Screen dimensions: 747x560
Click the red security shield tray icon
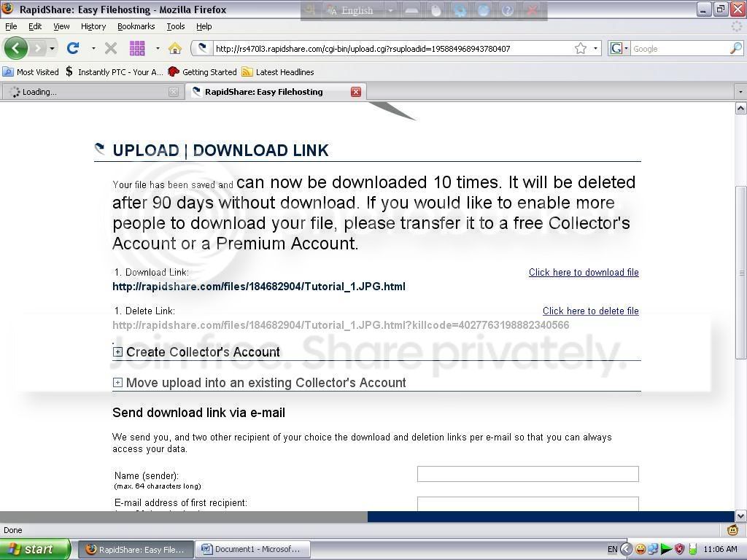(680, 550)
